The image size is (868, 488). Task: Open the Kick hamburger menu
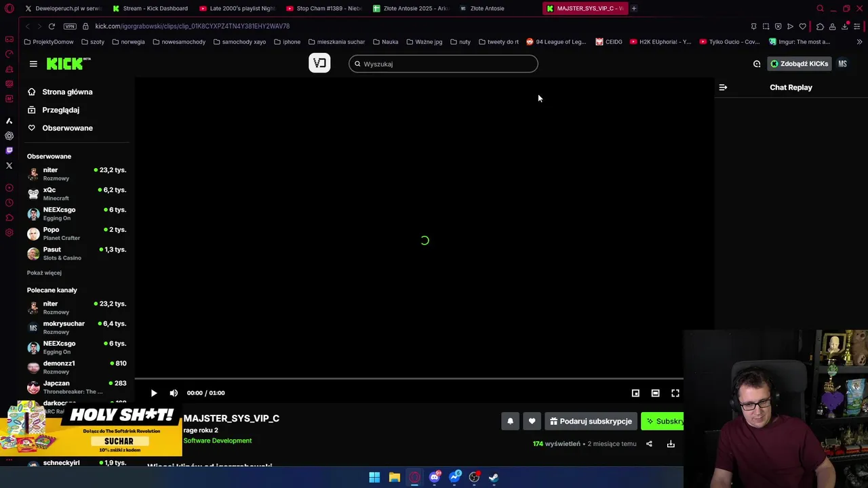tap(33, 64)
